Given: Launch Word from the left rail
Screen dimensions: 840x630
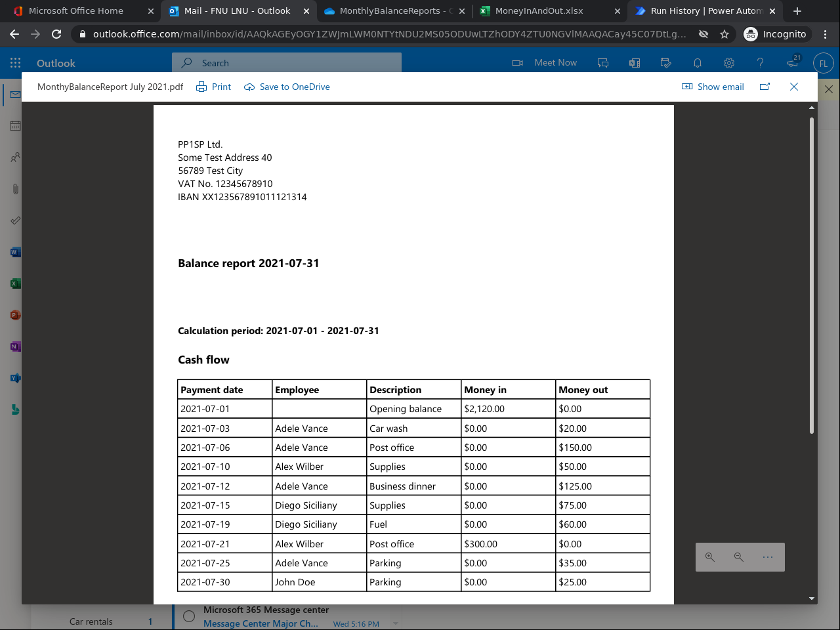Looking at the screenshot, I should [x=15, y=252].
